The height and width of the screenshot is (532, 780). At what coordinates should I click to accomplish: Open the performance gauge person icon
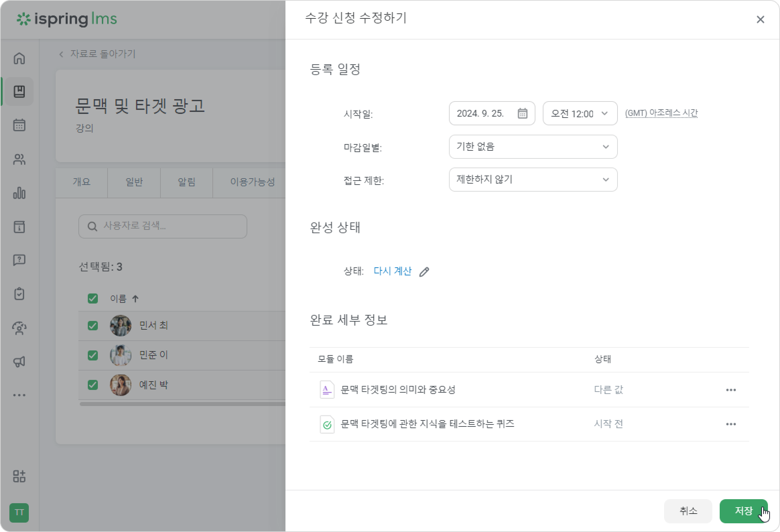[x=19, y=328]
